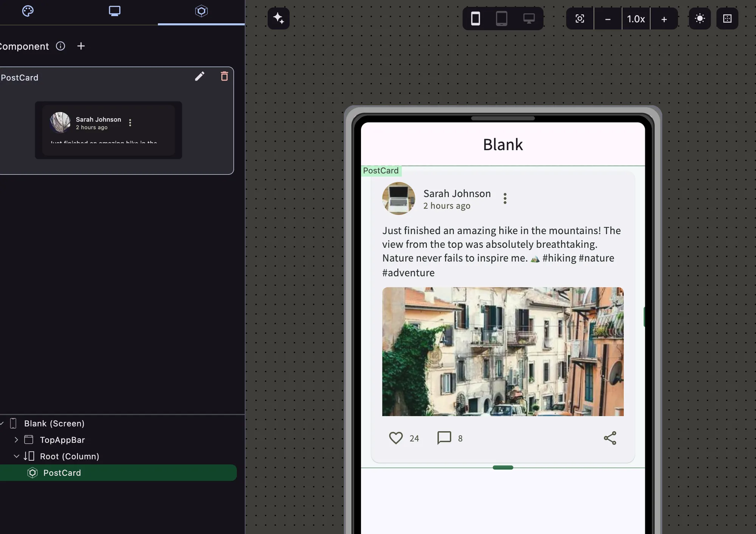
Task: Add a new component with plus icon
Action: (81, 46)
